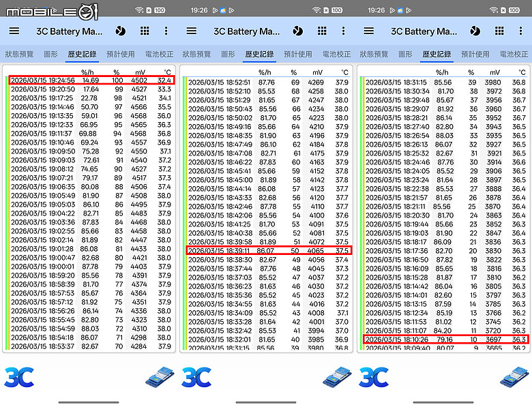Open 電池校正 tab in middle screenshot
This screenshot has height=407, width=532.
click(336, 55)
